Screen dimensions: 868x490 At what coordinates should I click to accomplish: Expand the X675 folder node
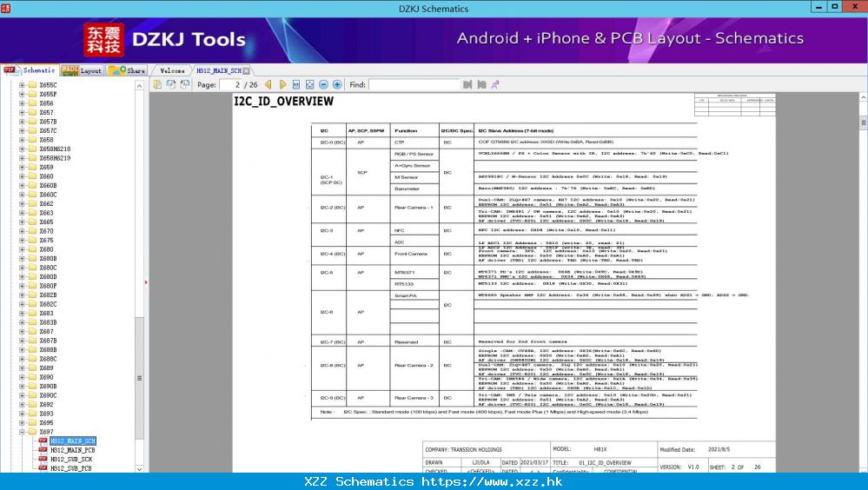[x=22, y=241]
